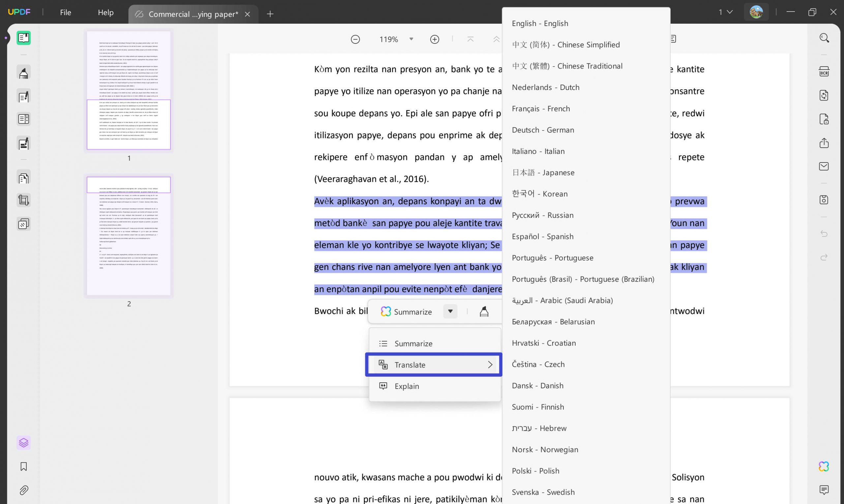Open the comments panel chat icon
Screen dimensions: 844x504
coord(824,490)
